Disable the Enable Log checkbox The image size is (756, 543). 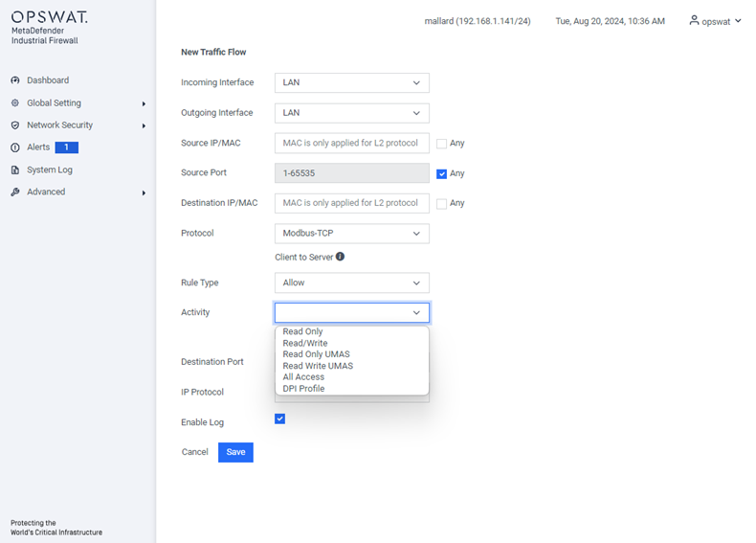click(279, 419)
